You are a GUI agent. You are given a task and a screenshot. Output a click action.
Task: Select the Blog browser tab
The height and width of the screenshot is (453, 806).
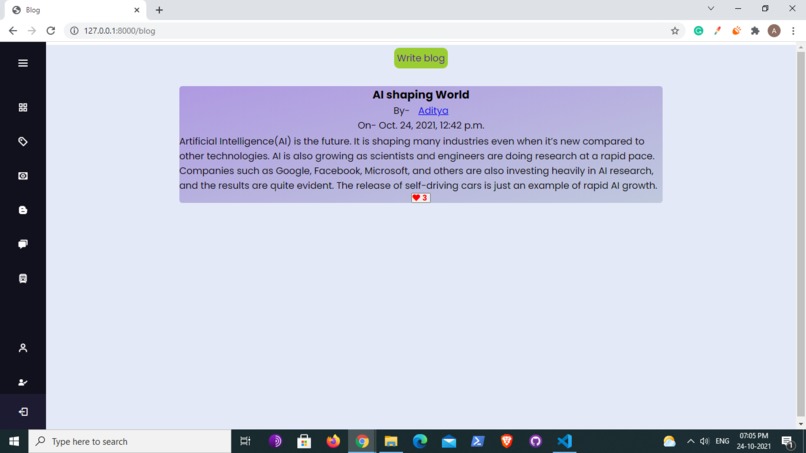click(75, 10)
